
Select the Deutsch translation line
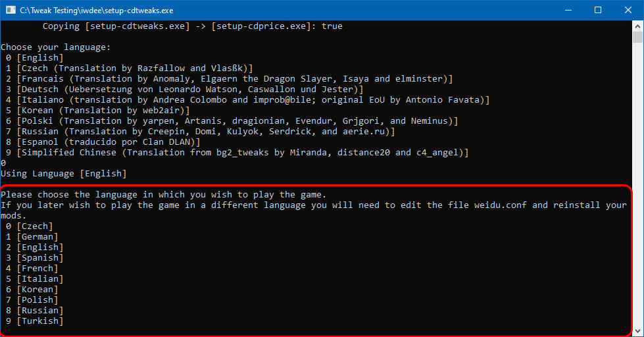(x=191, y=90)
